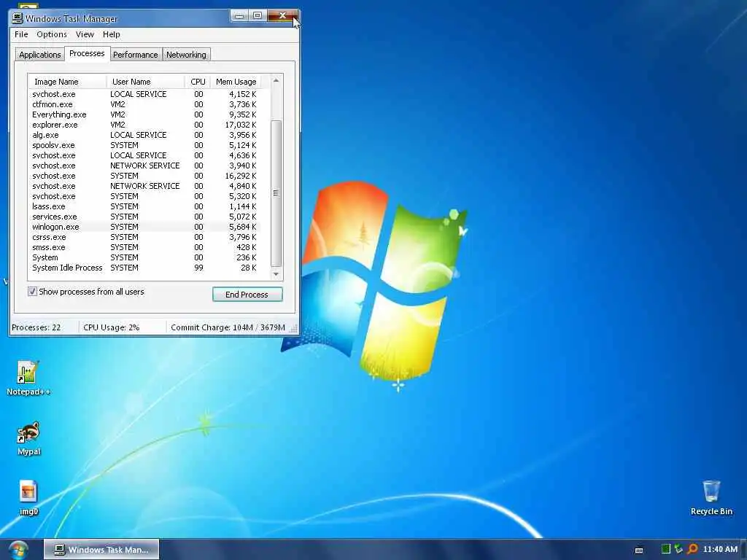Image resolution: width=747 pixels, height=560 pixels.
Task: Select the Everything.exe process row
Action: [144, 114]
